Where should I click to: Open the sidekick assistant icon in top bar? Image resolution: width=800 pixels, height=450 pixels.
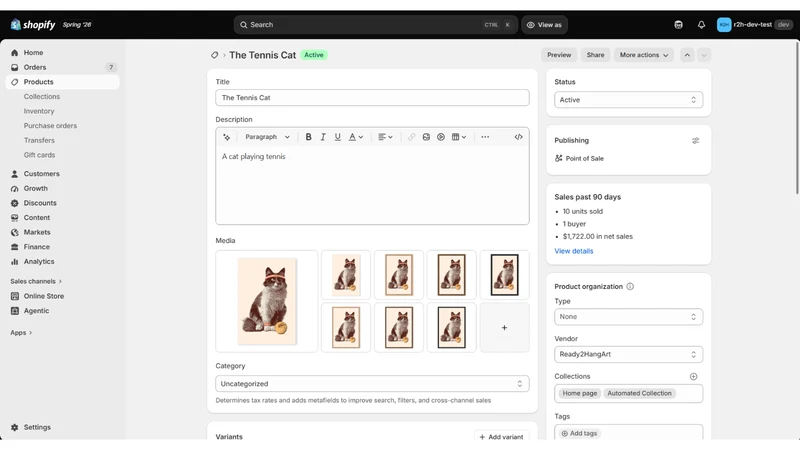(678, 24)
